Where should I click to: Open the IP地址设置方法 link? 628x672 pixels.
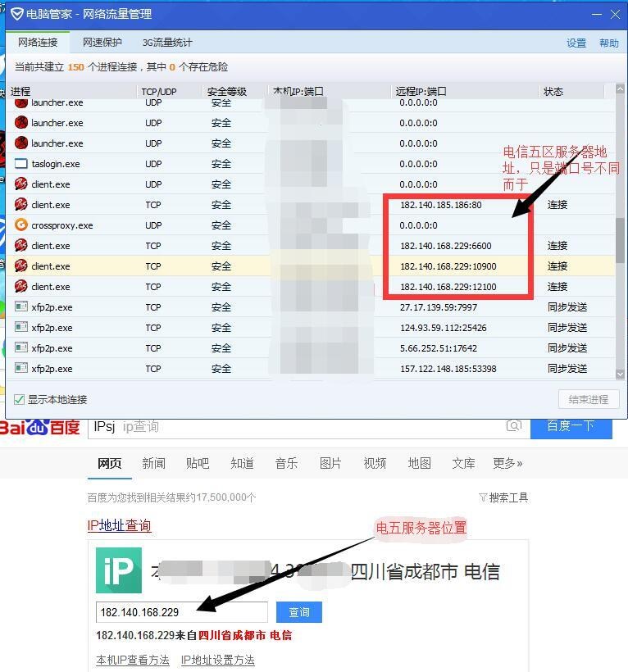pos(218,660)
